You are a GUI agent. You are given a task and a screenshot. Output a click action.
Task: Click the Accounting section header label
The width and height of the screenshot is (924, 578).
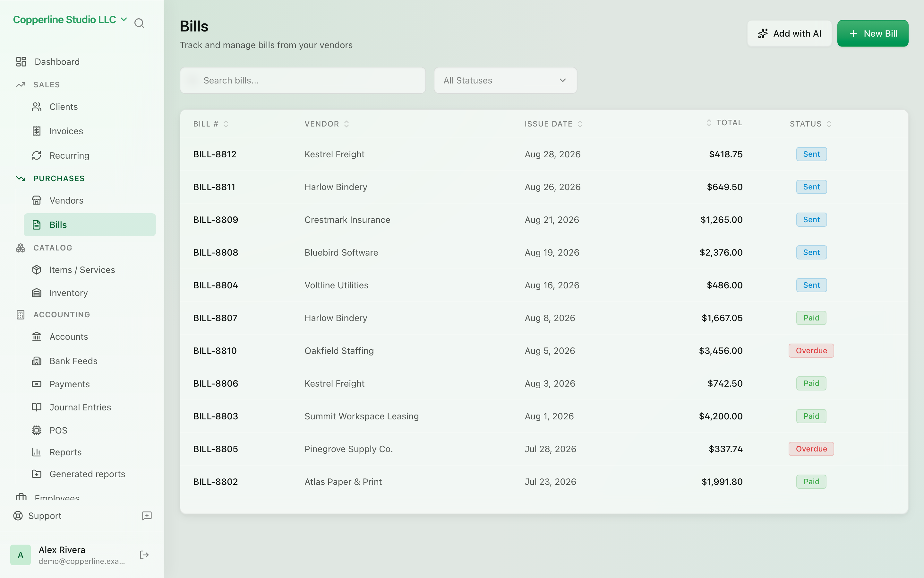pyautogui.click(x=62, y=315)
